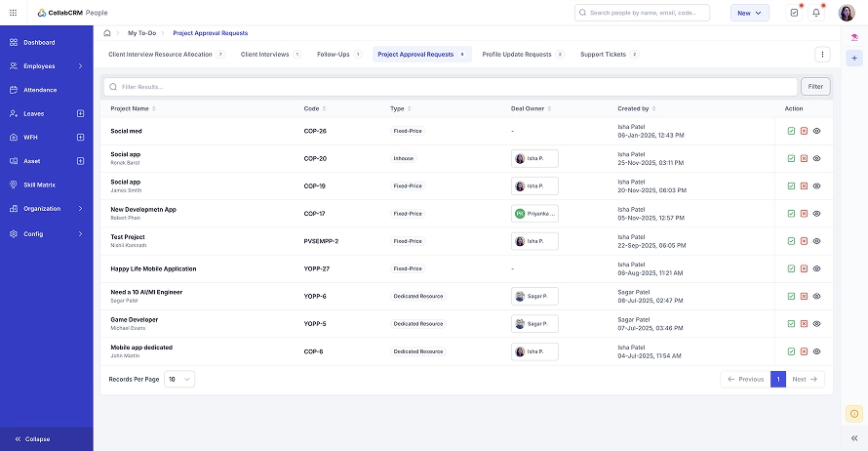This screenshot has height=451, width=868.
Task: Expand the New dropdown button
Action: [x=750, y=13]
